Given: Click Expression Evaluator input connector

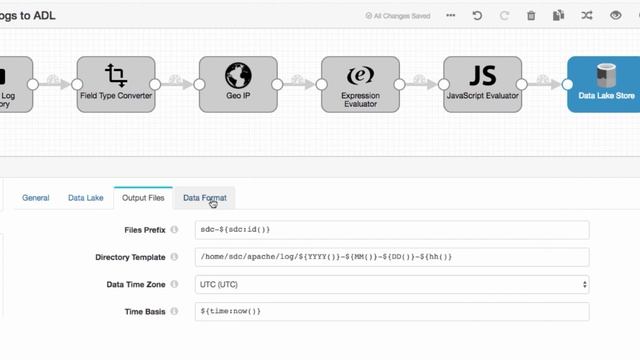Looking at the screenshot, I should pyautogui.click(x=321, y=84).
